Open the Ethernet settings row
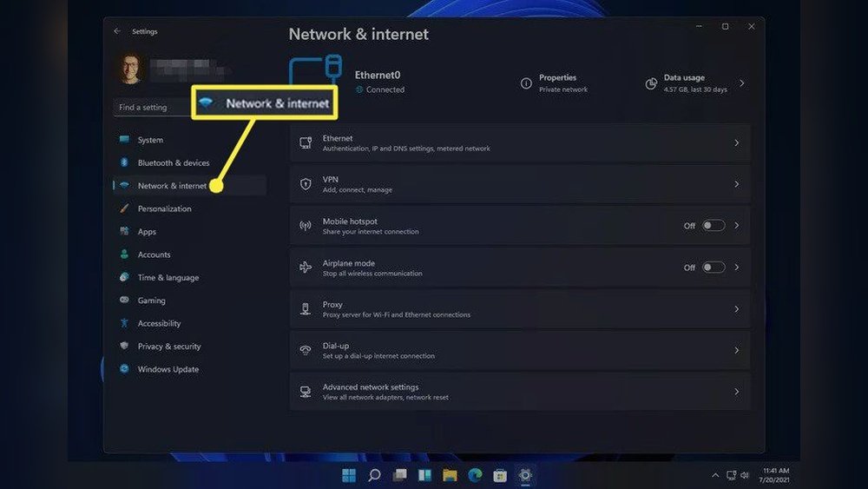The image size is (868, 489). click(520, 143)
